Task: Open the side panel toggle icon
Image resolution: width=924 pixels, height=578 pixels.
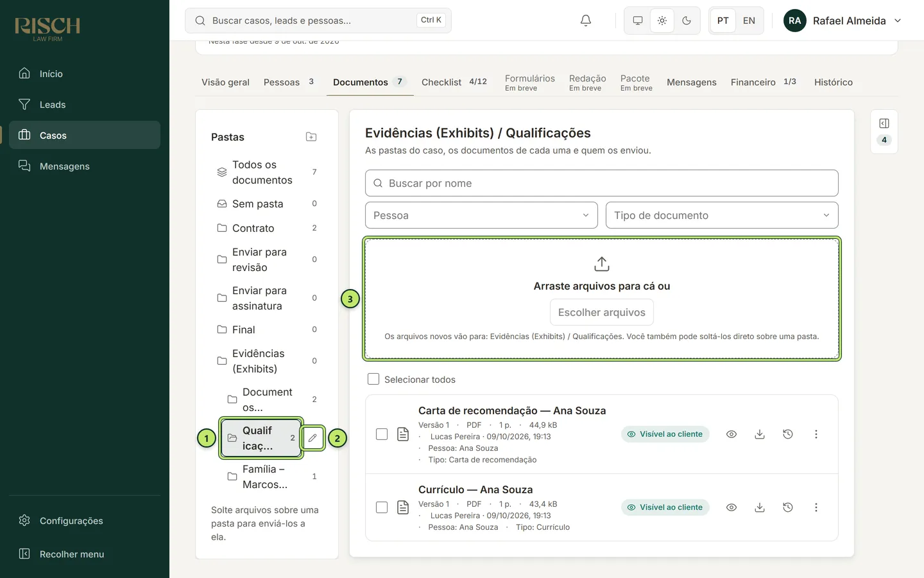Action: coord(884,123)
